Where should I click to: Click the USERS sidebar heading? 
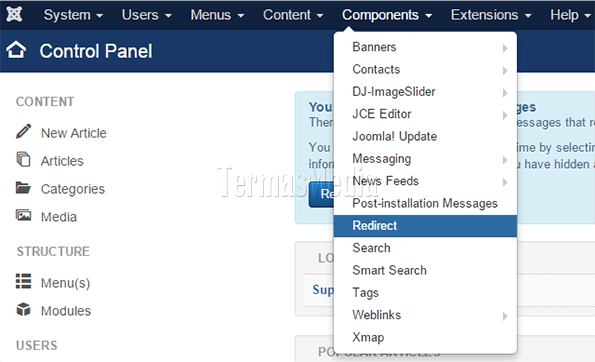37,345
